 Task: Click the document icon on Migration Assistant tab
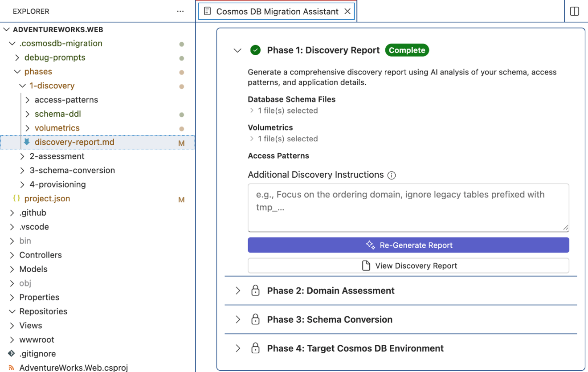(x=207, y=12)
